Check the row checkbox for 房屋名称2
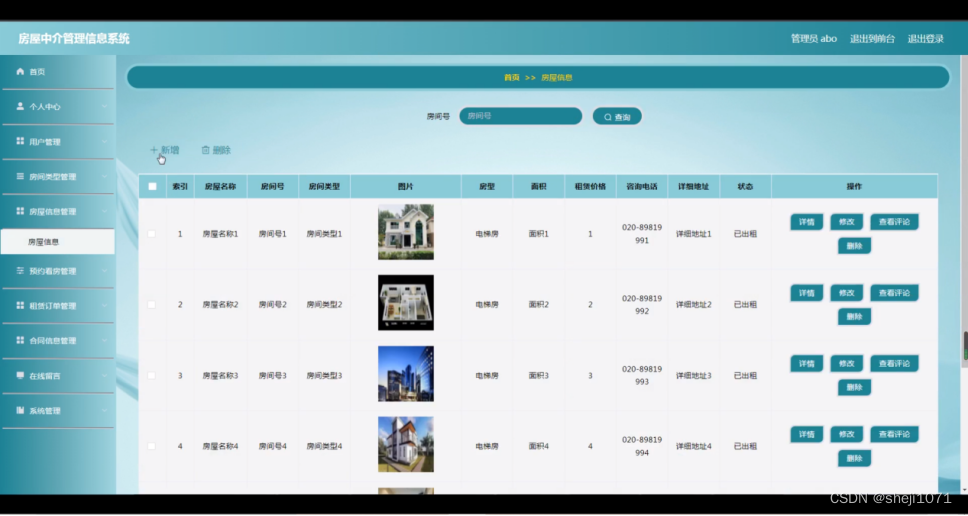 tap(152, 304)
